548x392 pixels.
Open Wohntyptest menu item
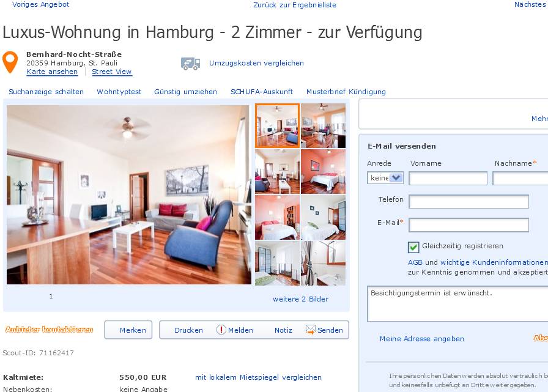[x=119, y=92]
